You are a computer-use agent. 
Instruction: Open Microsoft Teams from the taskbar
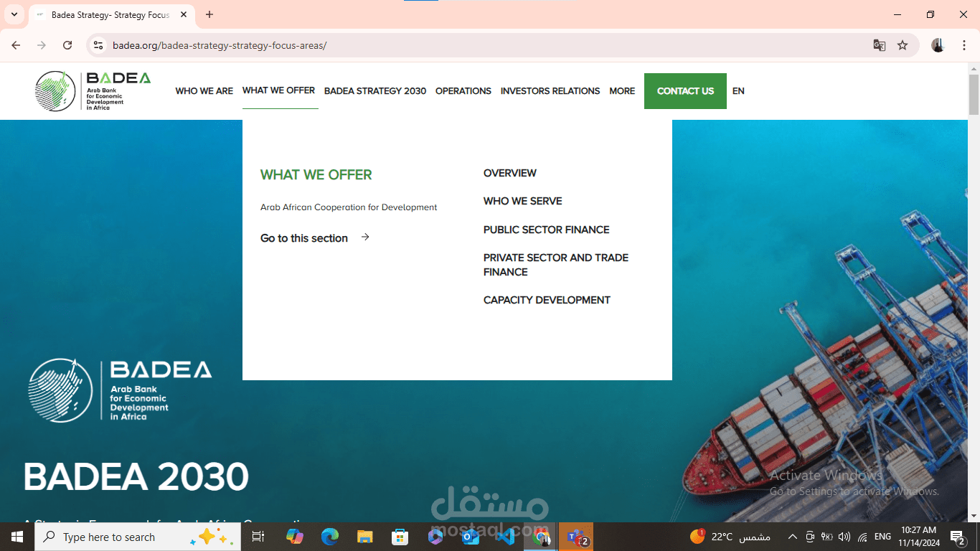[x=576, y=537]
